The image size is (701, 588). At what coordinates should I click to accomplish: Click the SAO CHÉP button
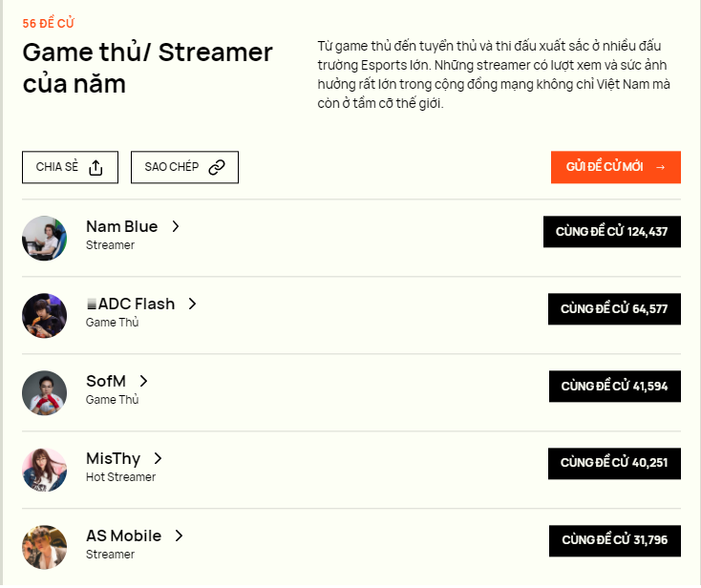[184, 167]
